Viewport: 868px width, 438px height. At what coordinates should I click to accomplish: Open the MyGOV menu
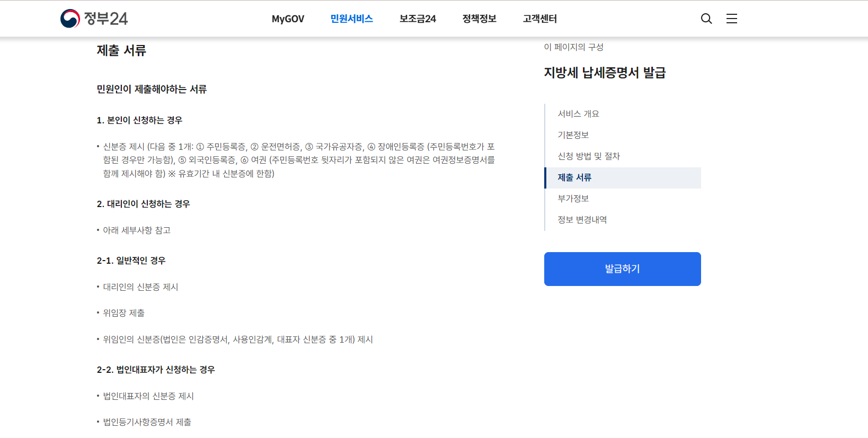[x=288, y=19]
